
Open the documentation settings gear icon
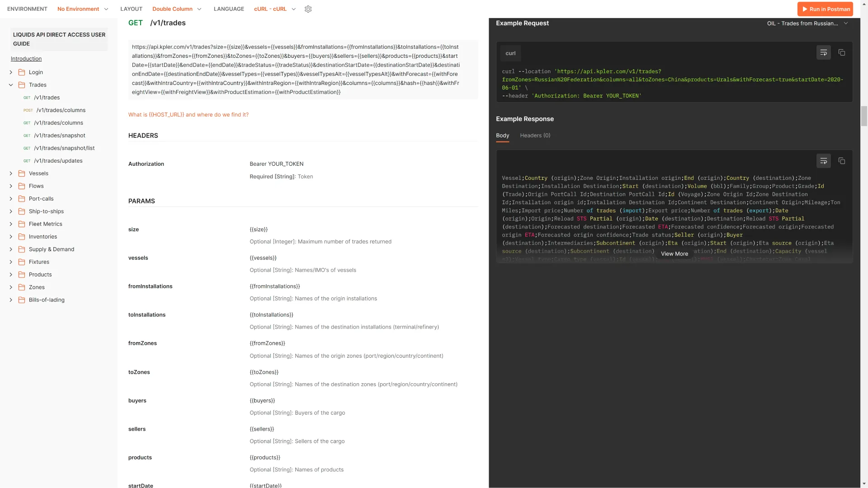pos(308,9)
